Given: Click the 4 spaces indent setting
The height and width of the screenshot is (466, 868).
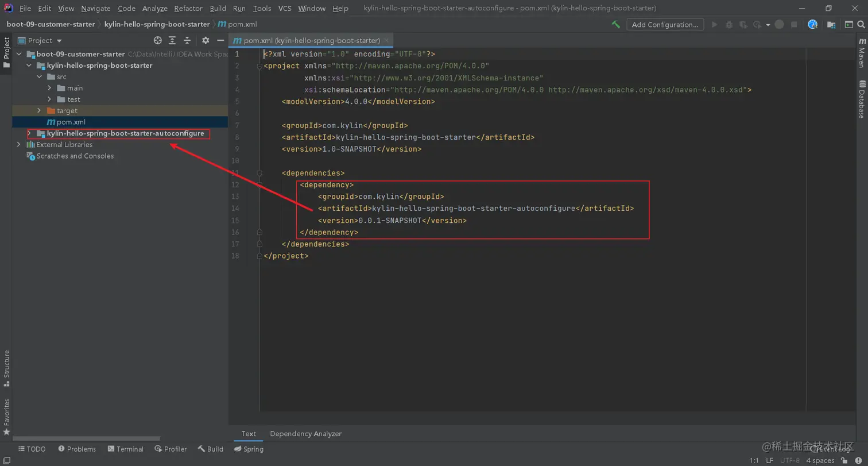Looking at the screenshot, I should coord(820,460).
